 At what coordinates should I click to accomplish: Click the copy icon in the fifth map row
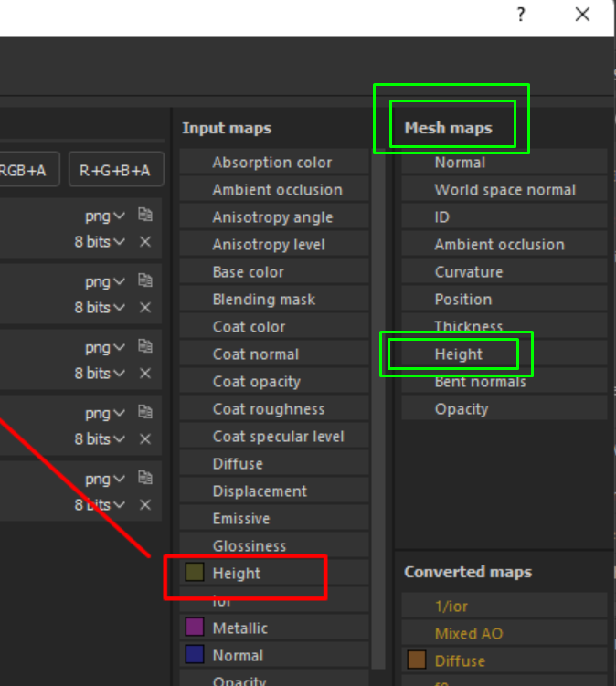coord(144,479)
